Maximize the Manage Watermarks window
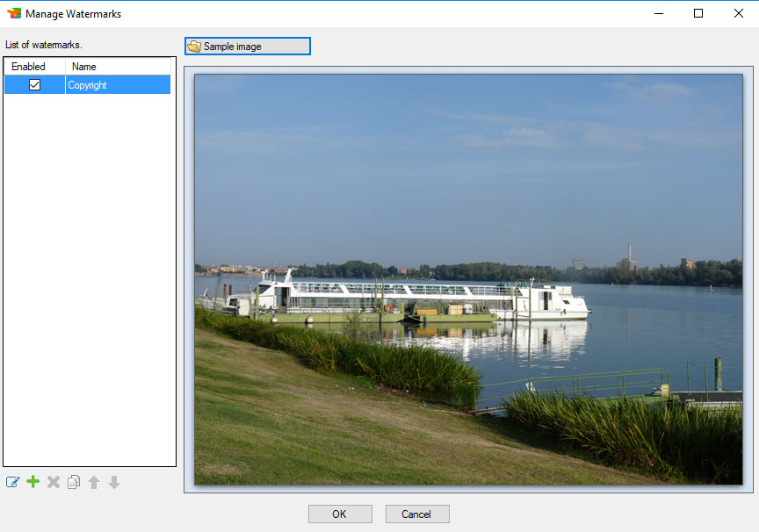Screen dimensions: 759x532 [x=698, y=13]
